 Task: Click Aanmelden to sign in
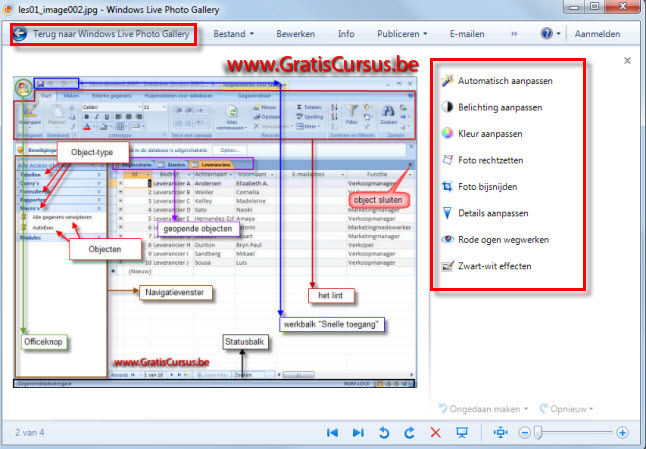tap(597, 34)
